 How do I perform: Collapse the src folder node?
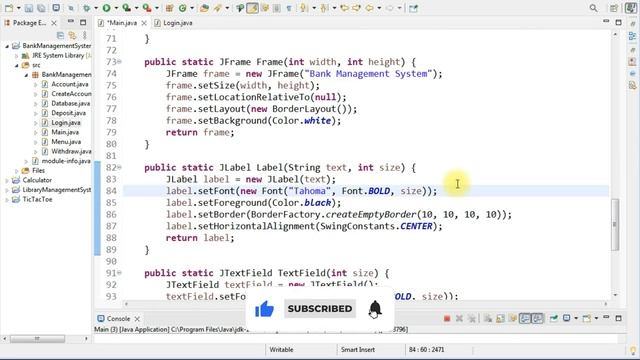coord(17,65)
